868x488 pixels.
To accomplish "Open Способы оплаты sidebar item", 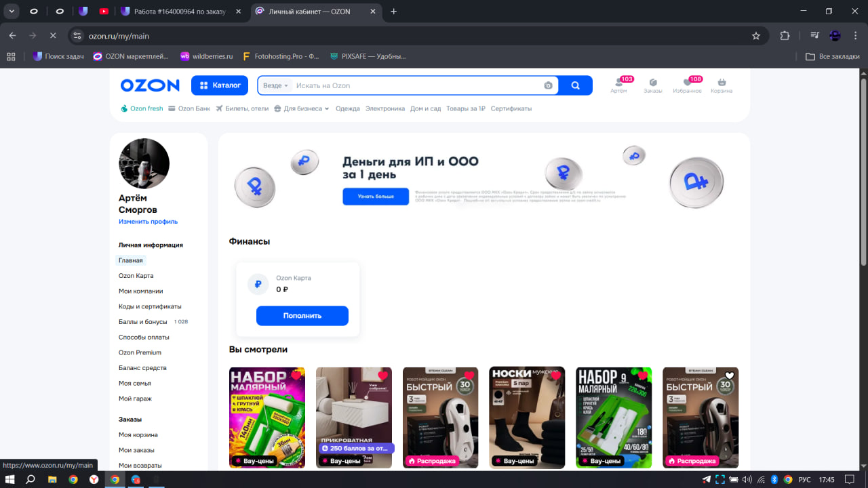I will [x=144, y=337].
